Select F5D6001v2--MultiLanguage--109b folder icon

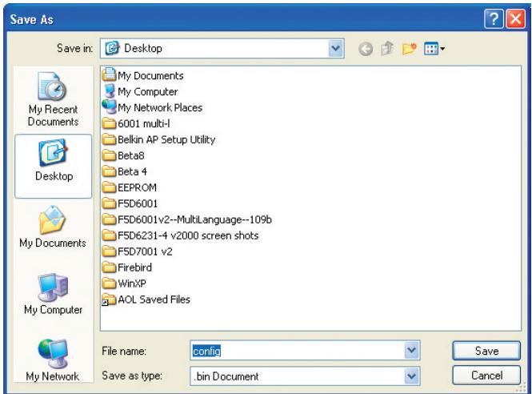coord(110,219)
